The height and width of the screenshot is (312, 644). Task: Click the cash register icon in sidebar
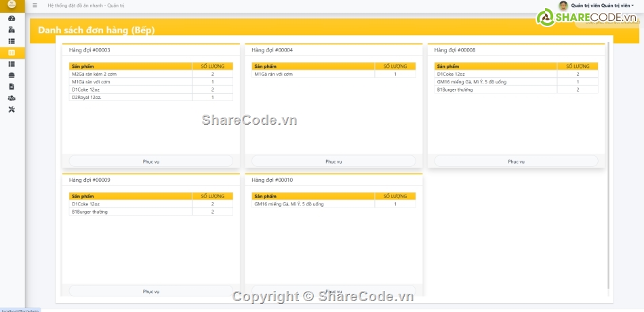click(x=12, y=30)
